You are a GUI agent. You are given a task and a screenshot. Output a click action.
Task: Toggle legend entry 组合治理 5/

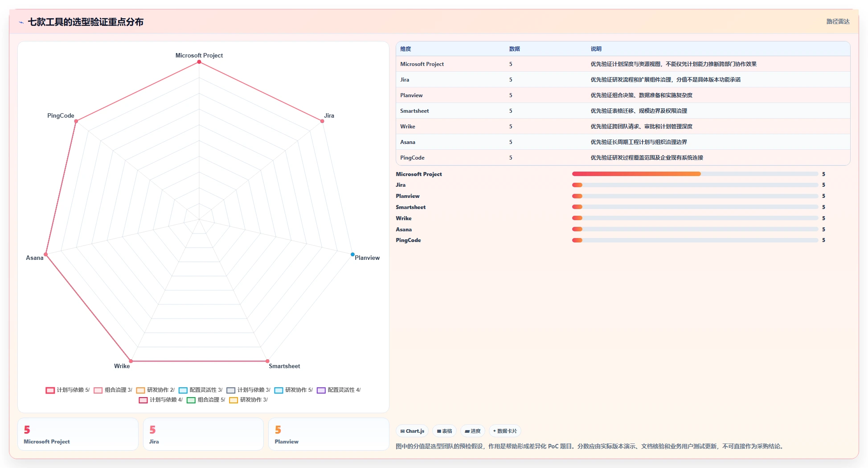point(206,400)
